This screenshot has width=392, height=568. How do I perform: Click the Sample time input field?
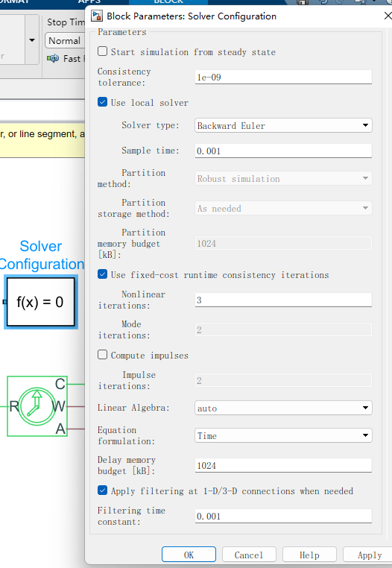point(283,151)
